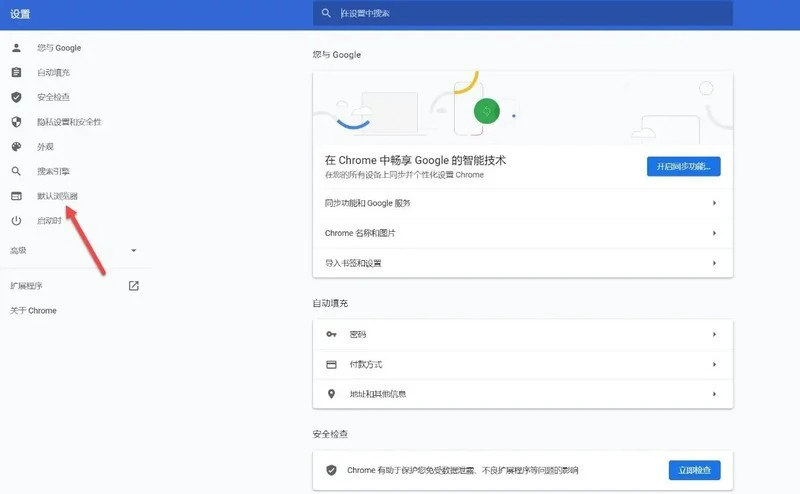Image resolution: width=800 pixels, height=494 pixels.
Task: Click the shield checkmark icon for 安全检查
Action: [16, 97]
